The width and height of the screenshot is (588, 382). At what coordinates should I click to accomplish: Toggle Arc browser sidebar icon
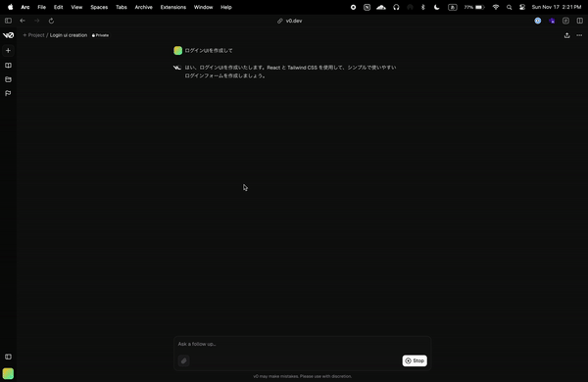[8, 21]
